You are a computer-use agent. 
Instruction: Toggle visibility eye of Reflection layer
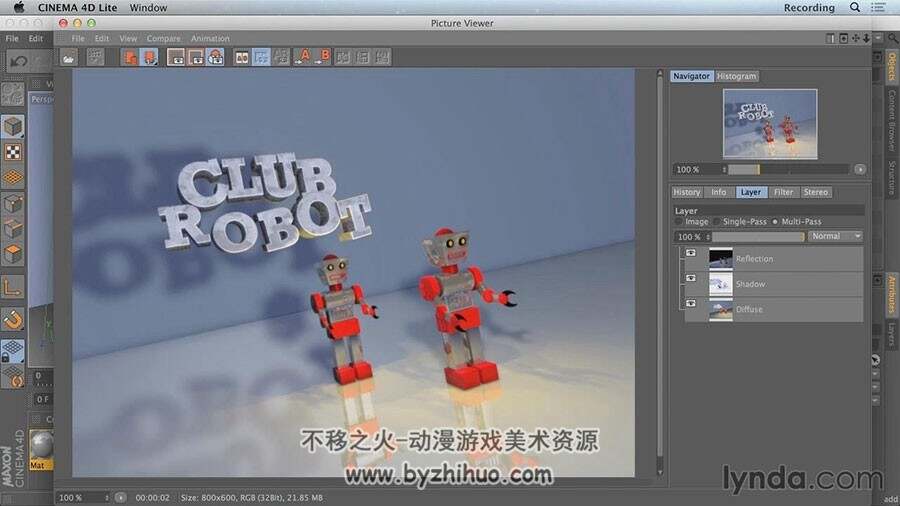tap(691, 253)
